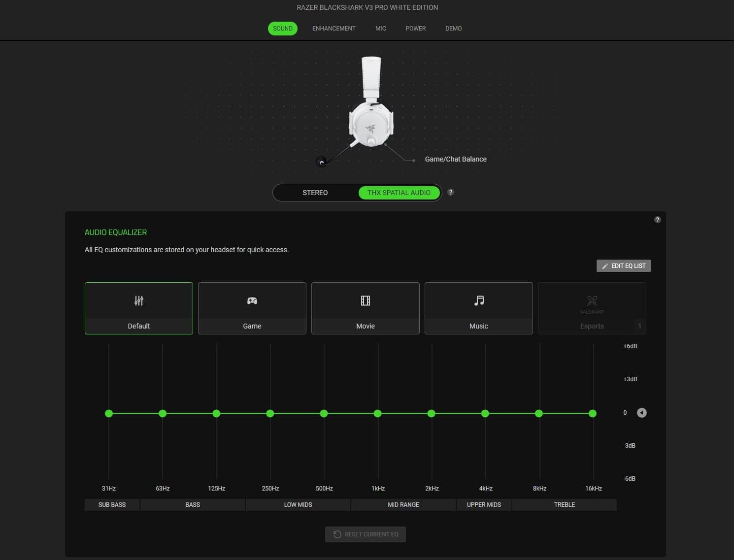Click the 1kHz equalizer slider handle

(378, 413)
